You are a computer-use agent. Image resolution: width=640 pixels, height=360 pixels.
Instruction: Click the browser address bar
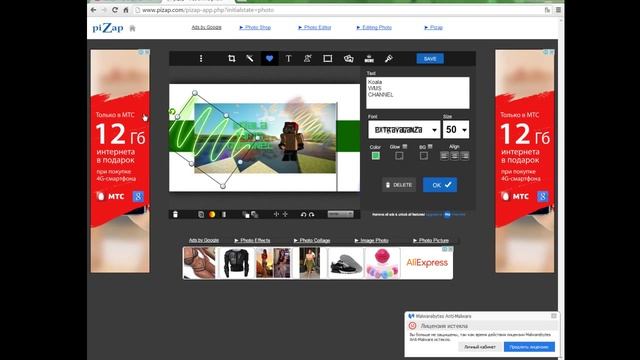(339, 10)
